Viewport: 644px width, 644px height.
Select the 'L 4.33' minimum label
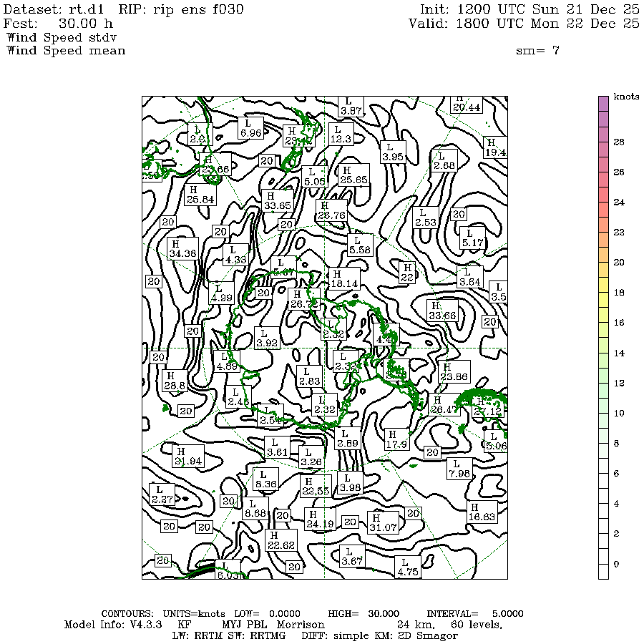pos(235,255)
